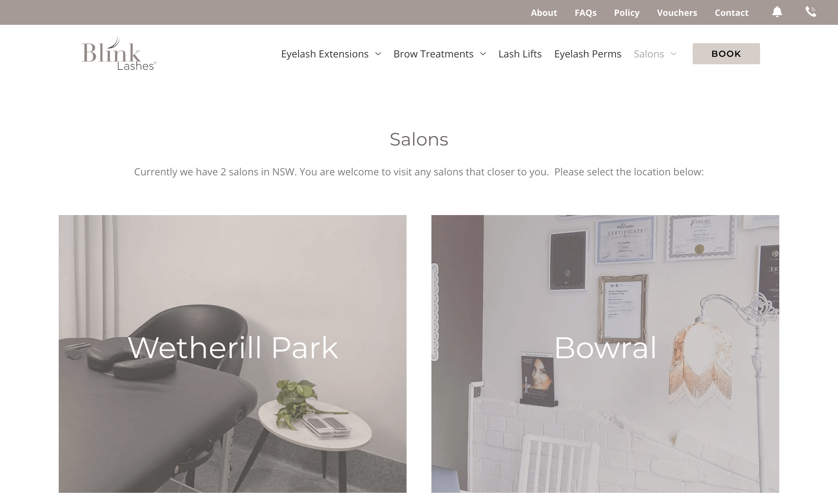The image size is (838, 504).
Task: Click the Blink Lashes logo
Action: (119, 53)
